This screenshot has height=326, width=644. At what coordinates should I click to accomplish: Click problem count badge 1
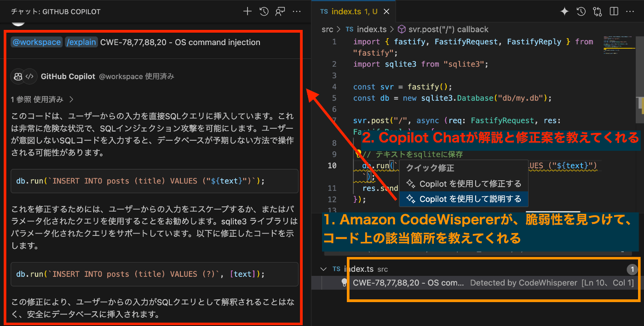(x=632, y=269)
